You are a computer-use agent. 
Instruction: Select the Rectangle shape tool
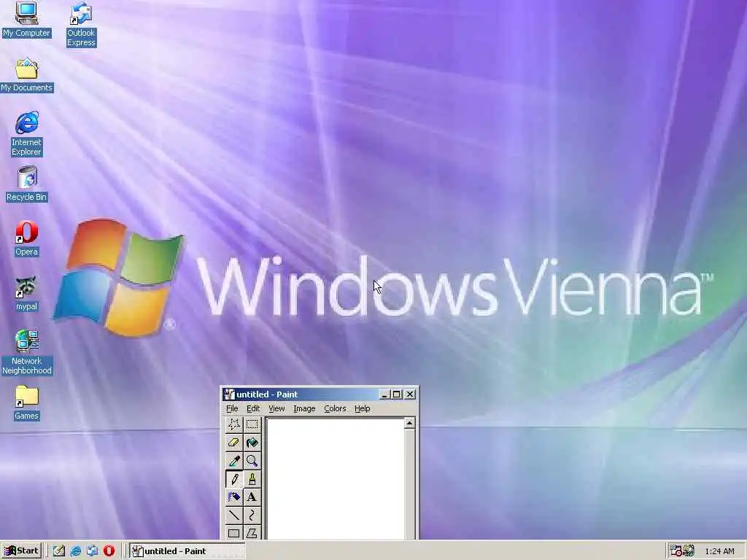[233, 532]
